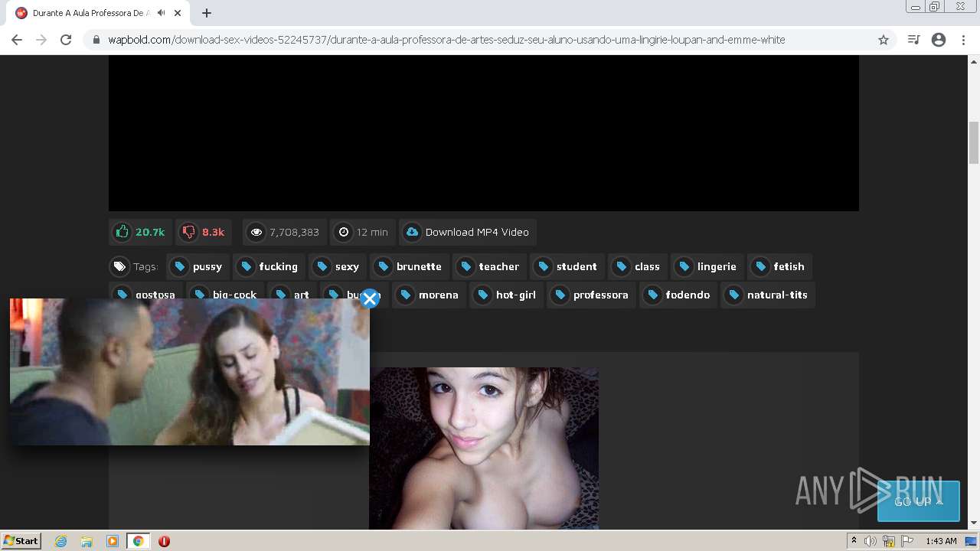Click the Download MP4 Video button

pyautogui.click(x=467, y=232)
